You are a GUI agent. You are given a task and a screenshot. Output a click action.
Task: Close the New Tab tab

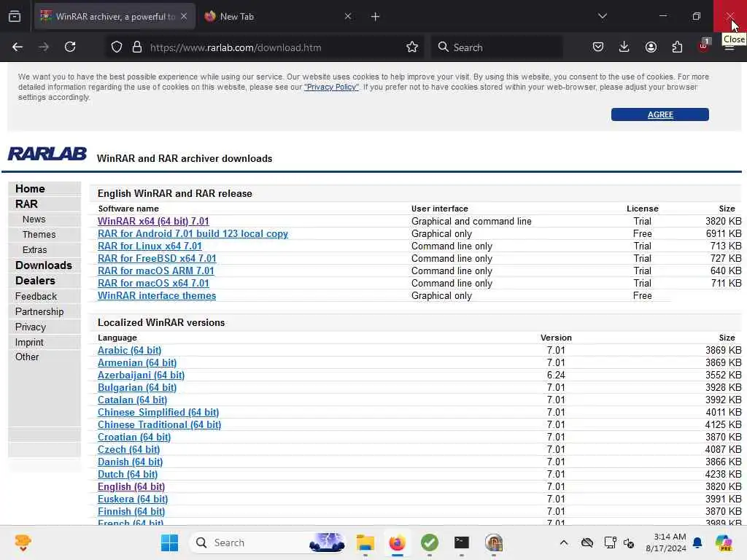348,16
